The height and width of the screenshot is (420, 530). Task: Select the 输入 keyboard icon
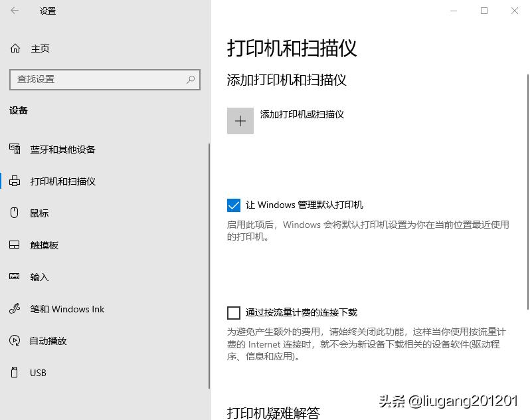click(14, 276)
